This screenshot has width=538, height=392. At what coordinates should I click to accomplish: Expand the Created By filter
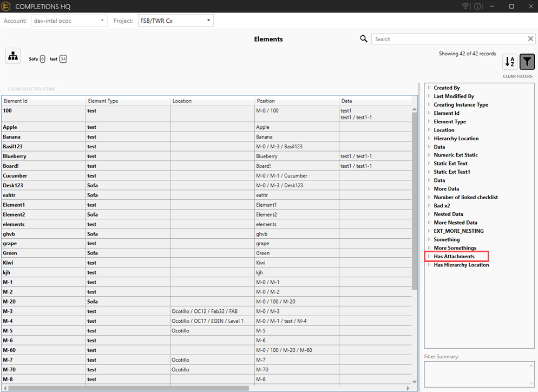point(429,88)
